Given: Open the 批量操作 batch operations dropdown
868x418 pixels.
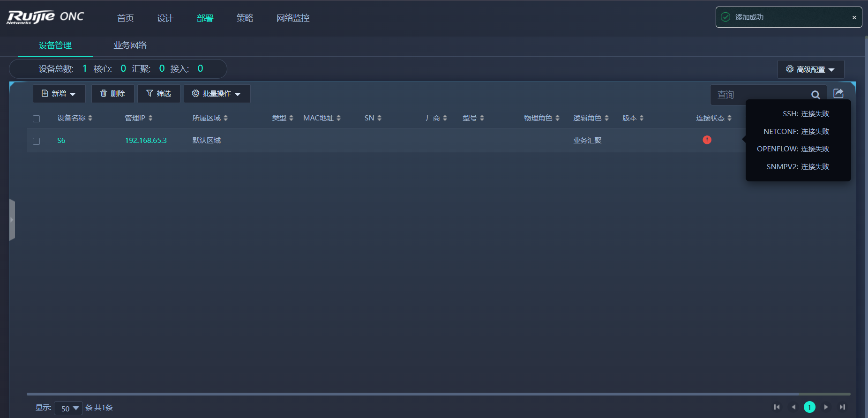Looking at the screenshot, I should (217, 94).
